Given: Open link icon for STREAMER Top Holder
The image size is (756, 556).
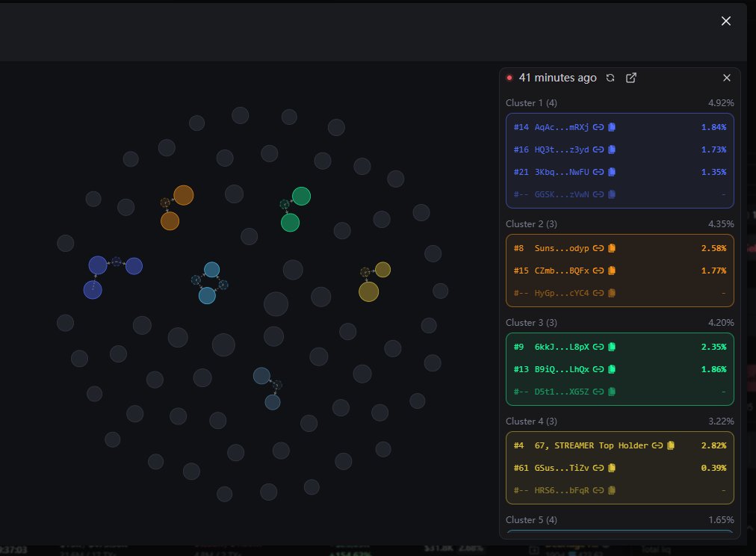Looking at the screenshot, I should click(657, 445).
